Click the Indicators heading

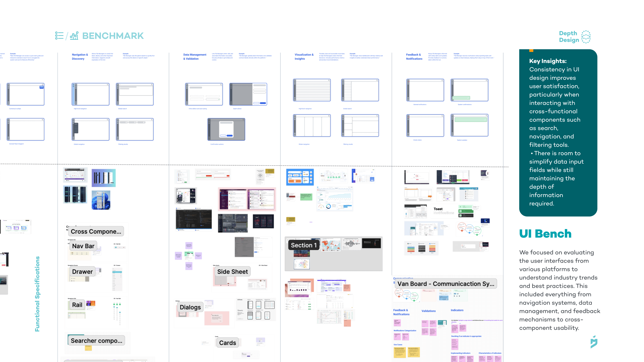(457, 310)
